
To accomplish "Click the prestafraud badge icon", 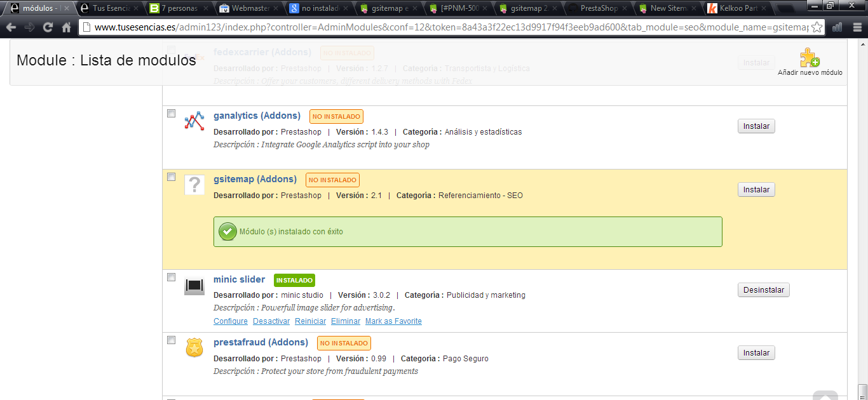I will 194,347.
